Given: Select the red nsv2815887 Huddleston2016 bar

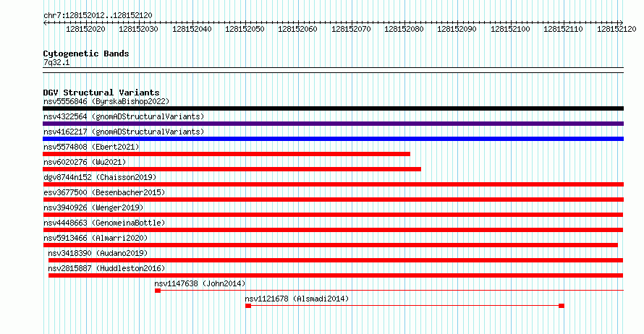Looking at the screenshot, I should coord(336,275).
